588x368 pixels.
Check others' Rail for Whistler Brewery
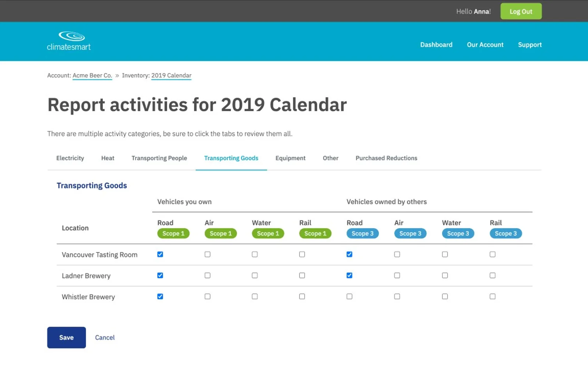[493, 296]
